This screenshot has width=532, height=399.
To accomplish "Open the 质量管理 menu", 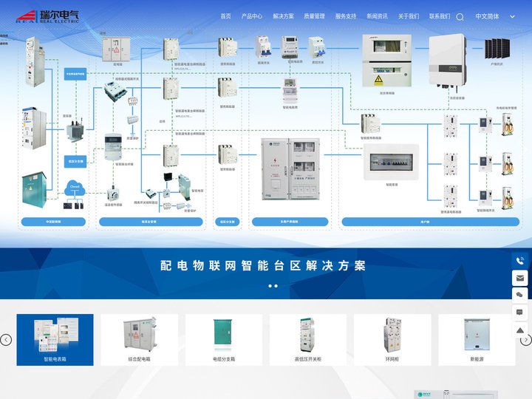I will [x=315, y=16].
